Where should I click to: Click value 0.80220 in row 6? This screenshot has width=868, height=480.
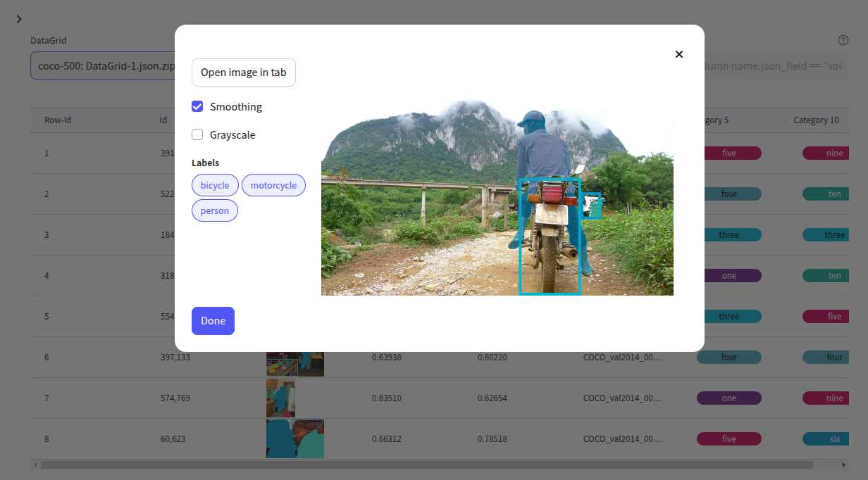[x=492, y=358]
